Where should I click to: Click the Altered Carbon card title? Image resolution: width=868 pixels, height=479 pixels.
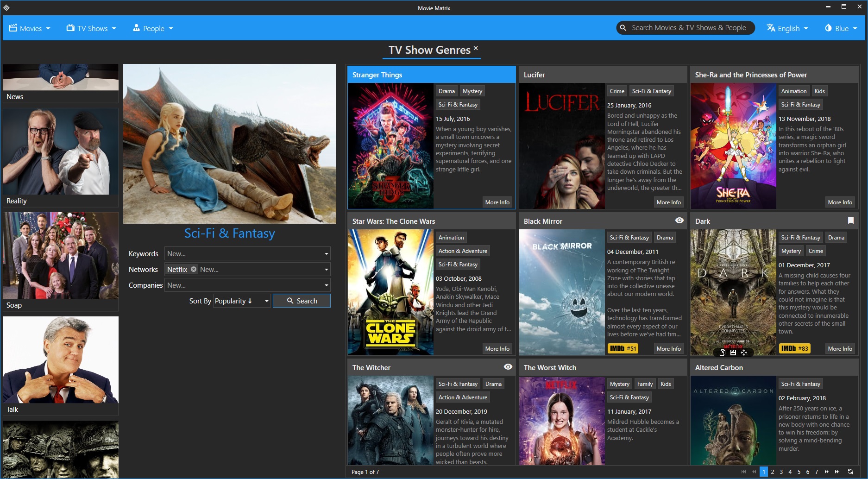click(x=719, y=367)
